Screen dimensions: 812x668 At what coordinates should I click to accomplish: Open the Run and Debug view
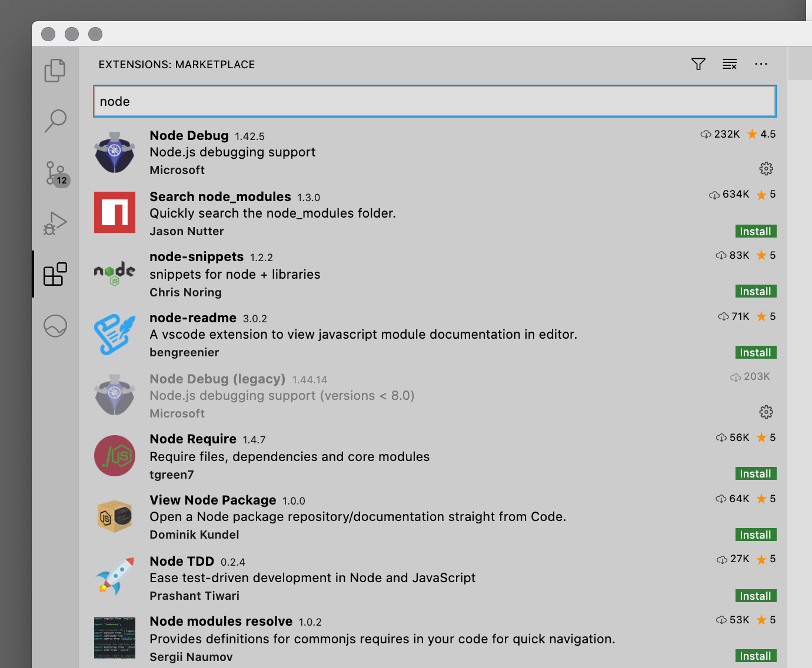pos(55,223)
